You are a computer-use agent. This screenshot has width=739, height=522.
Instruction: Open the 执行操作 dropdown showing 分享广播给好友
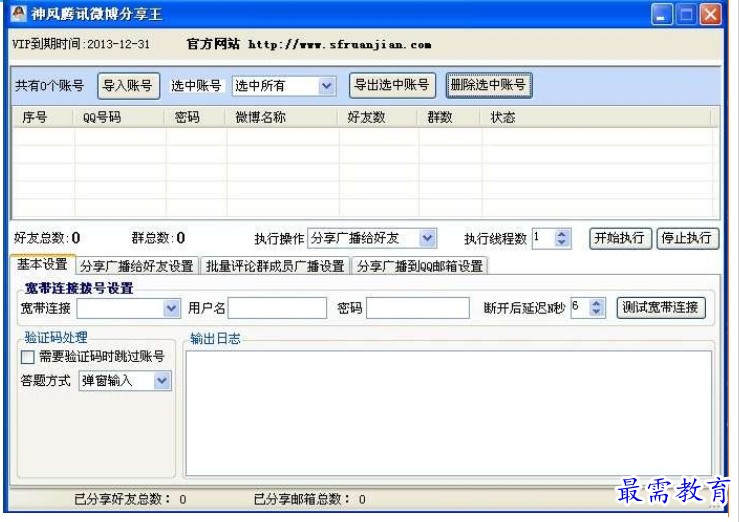click(427, 238)
